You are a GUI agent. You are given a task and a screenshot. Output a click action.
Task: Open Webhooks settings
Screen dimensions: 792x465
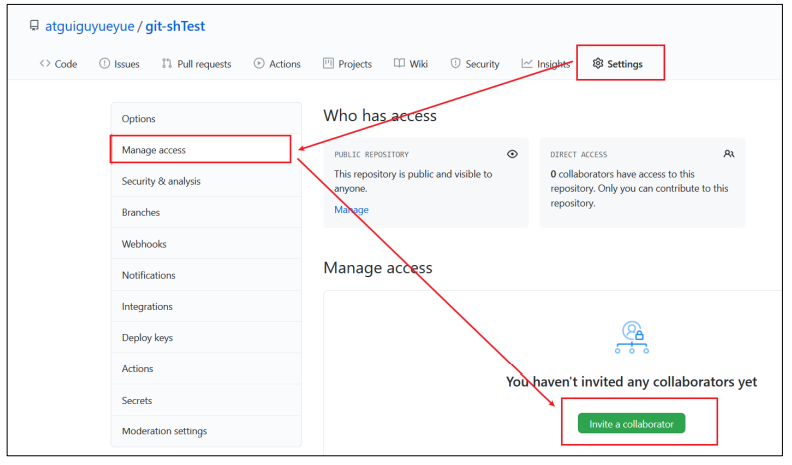pos(206,244)
